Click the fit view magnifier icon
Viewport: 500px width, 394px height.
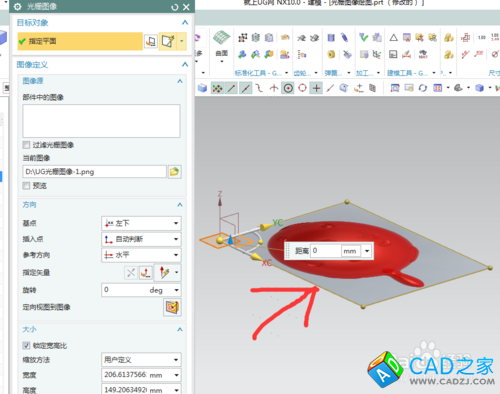[x=395, y=88]
